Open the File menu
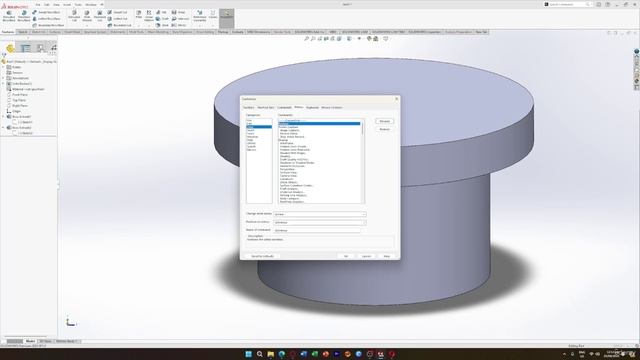Screen dimensions: 640x360 (38, 4)
